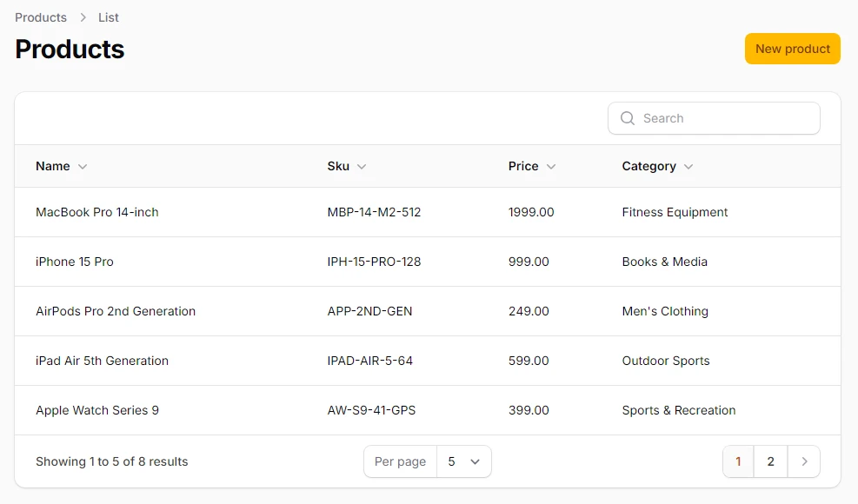Sort table by Price column
The height and width of the screenshot is (504, 858).
pos(532,166)
